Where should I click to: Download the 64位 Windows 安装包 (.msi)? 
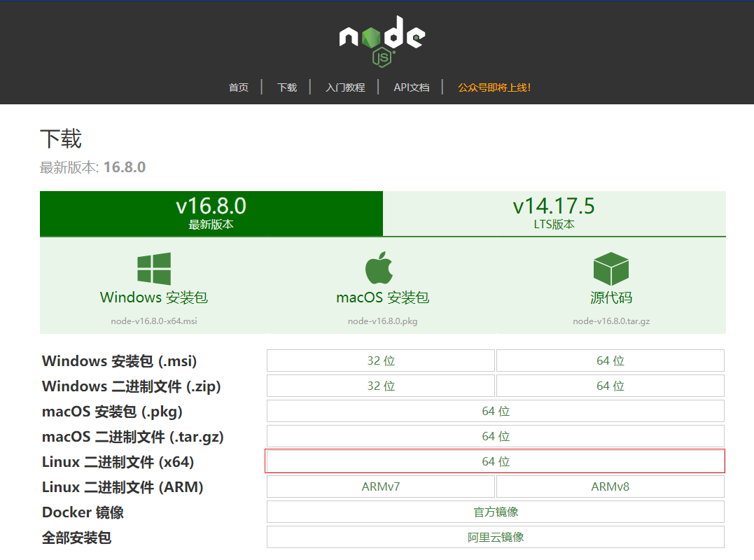[610, 360]
